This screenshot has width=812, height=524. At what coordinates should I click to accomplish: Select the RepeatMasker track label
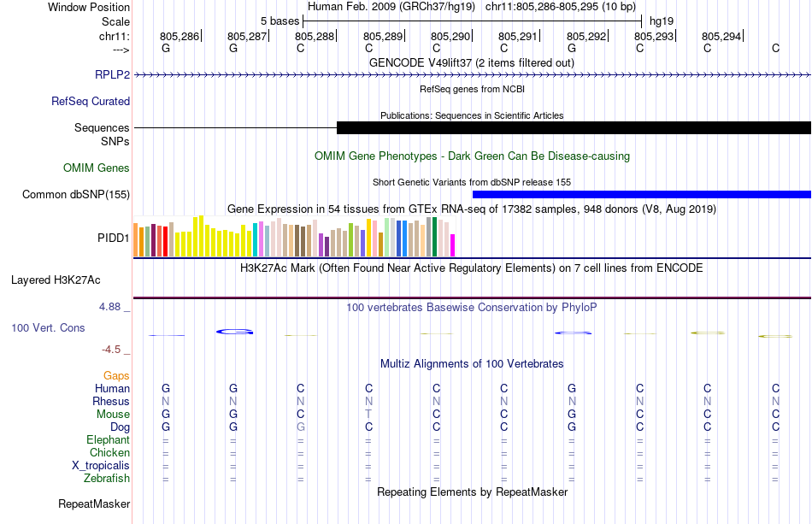coord(94,503)
